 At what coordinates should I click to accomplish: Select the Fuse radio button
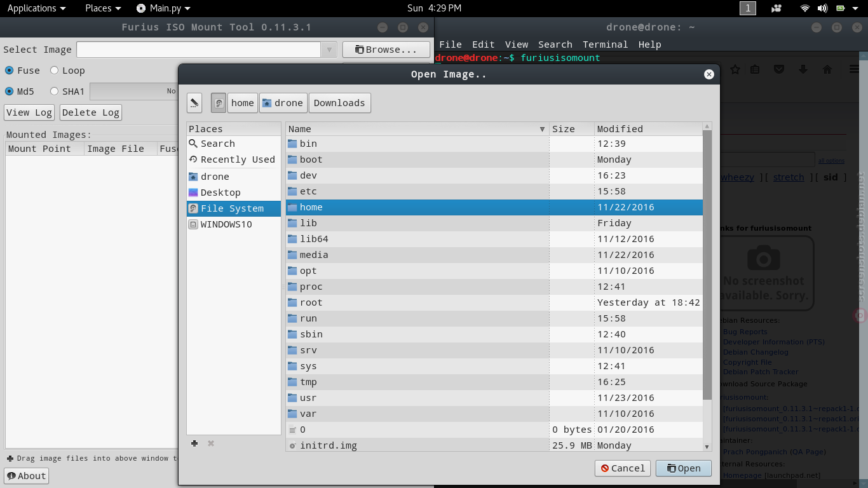point(9,71)
